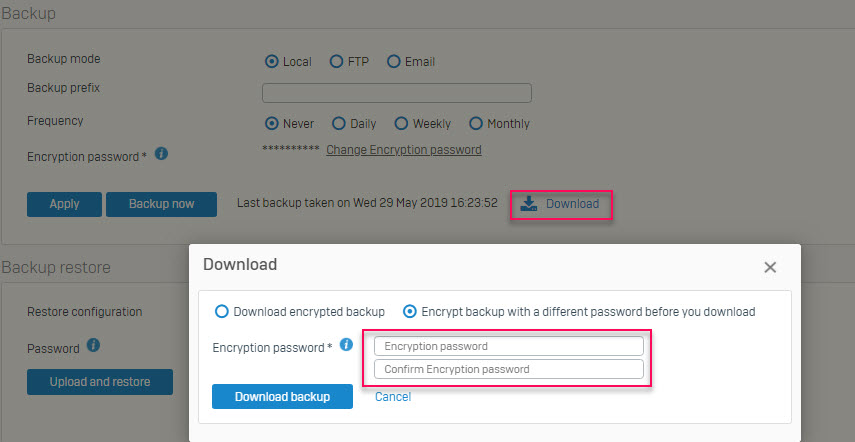Viewport: 855px width, 442px height.
Task: Close the Download dialog with the X
Action: click(770, 267)
